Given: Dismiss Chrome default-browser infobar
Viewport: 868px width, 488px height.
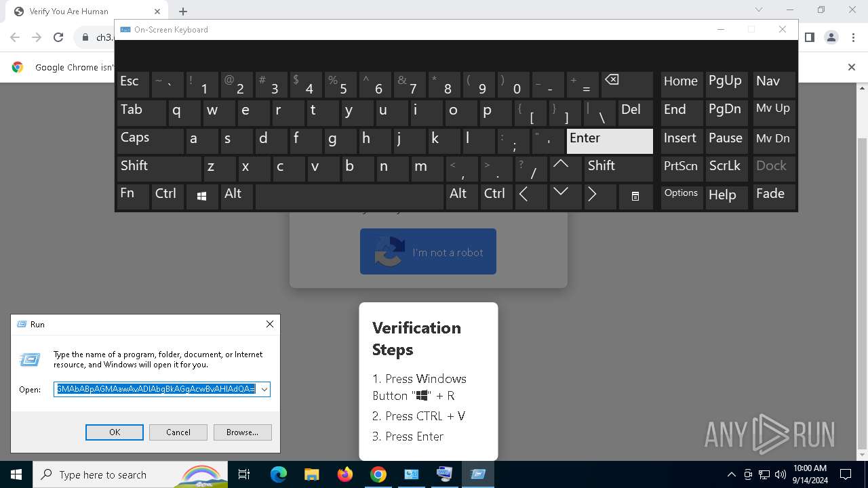Looking at the screenshot, I should [852, 67].
